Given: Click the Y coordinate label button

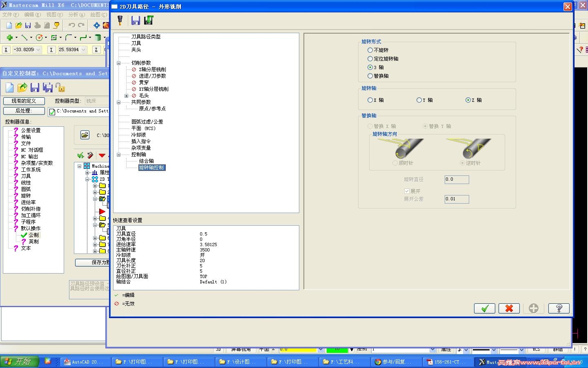Looking at the screenshot, I should 51,49.
